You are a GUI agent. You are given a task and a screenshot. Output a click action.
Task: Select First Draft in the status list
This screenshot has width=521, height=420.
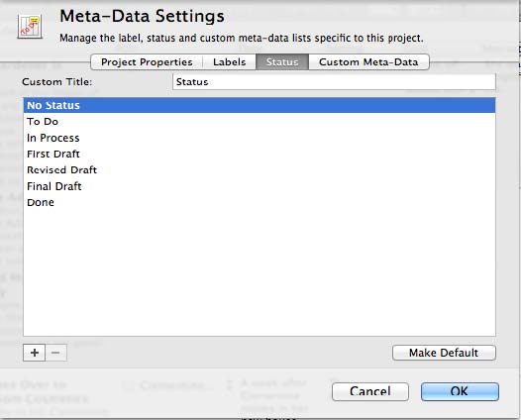(x=260, y=154)
